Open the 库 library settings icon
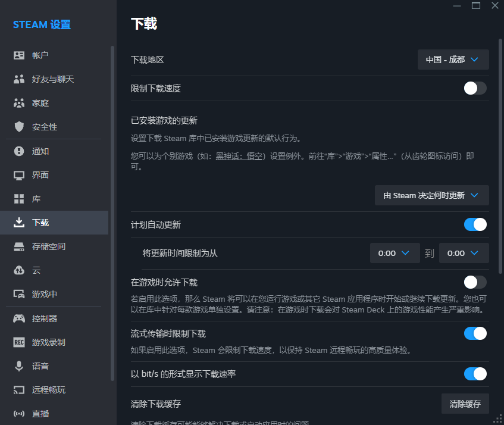 coord(18,198)
